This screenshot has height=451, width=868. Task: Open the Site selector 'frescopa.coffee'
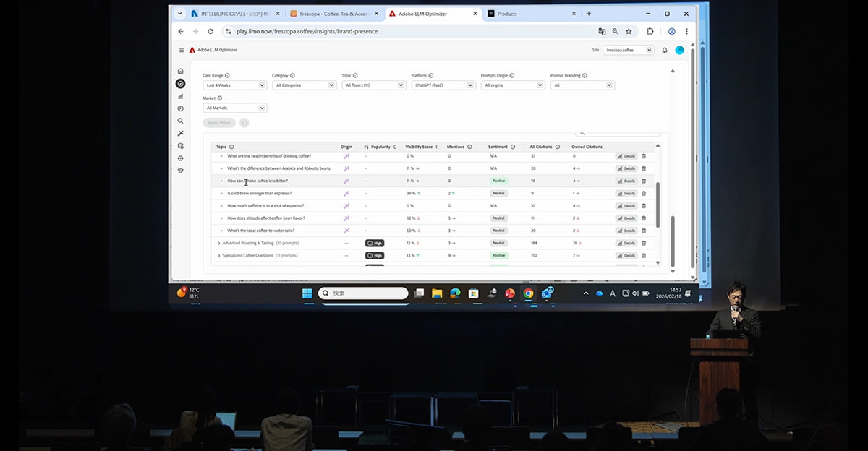pyautogui.click(x=628, y=51)
